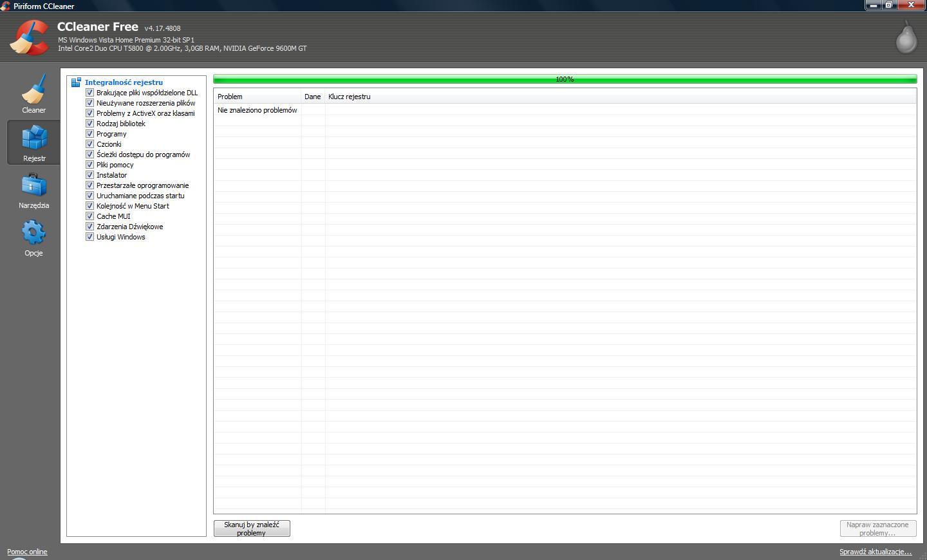Uncheck Kolejność w Menu Start
Viewport: 927px width, 560px height.
(90, 206)
